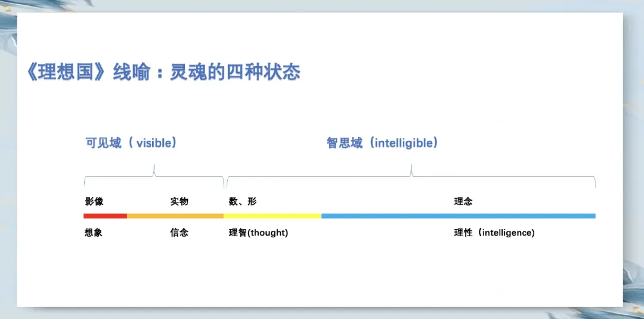The height and width of the screenshot is (319, 644).
Task: Select the 可见域 (visible) heading
Action: click(x=131, y=143)
